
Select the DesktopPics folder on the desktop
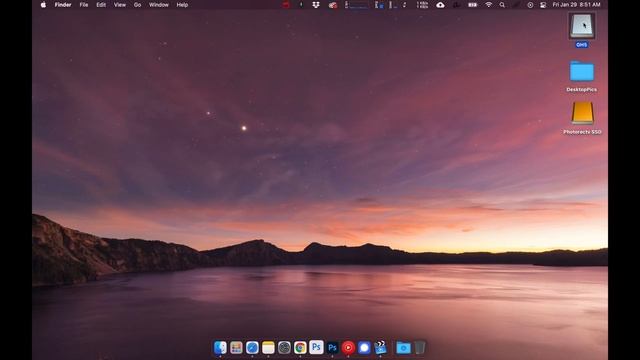click(x=582, y=71)
